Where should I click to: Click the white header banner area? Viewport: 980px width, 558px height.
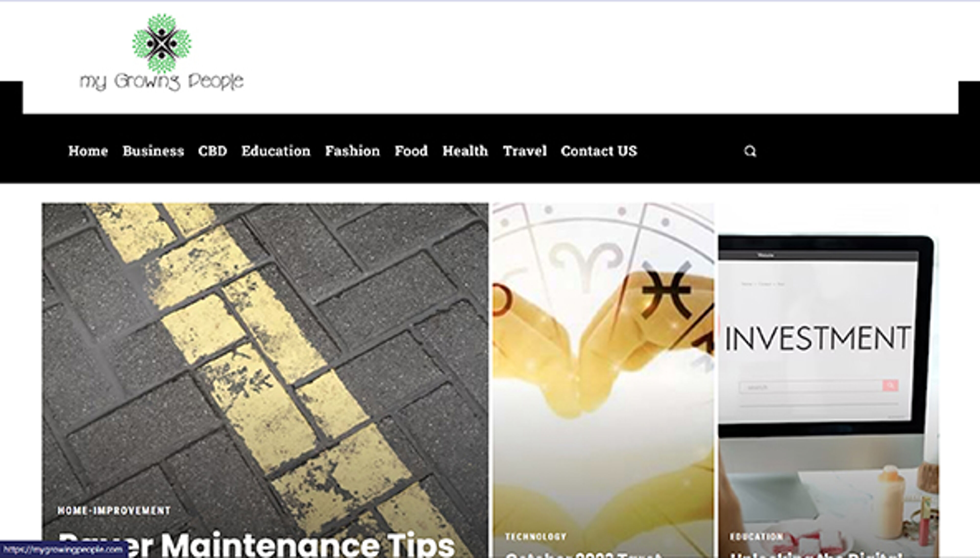point(491,57)
